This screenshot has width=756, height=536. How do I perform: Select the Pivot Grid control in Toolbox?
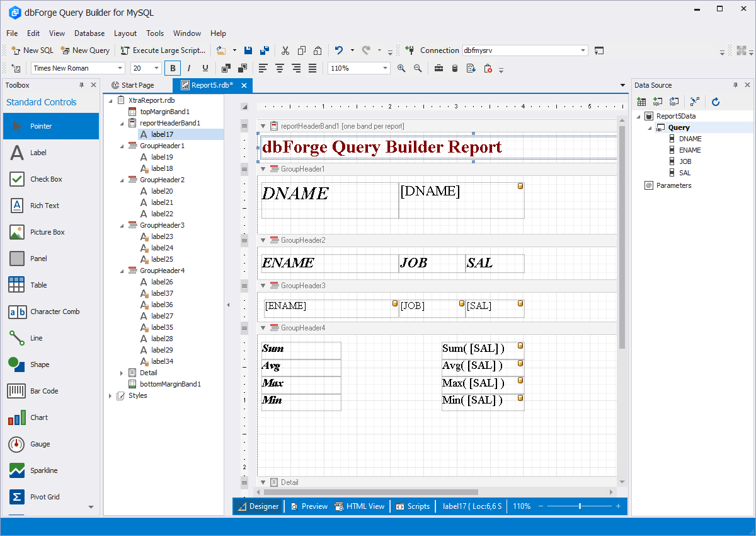(x=51, y=497)
